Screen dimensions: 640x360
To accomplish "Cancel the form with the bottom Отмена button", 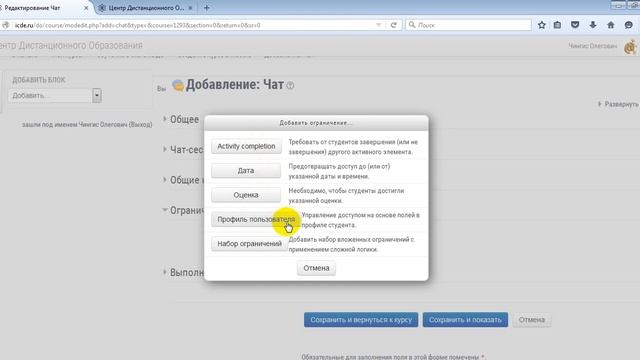I will (532, 320).
